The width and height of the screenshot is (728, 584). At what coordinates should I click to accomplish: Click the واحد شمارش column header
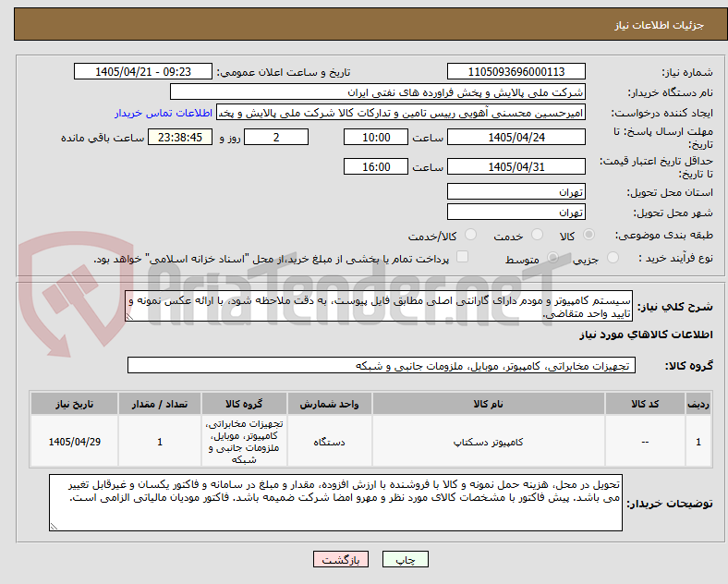(329, 404)
